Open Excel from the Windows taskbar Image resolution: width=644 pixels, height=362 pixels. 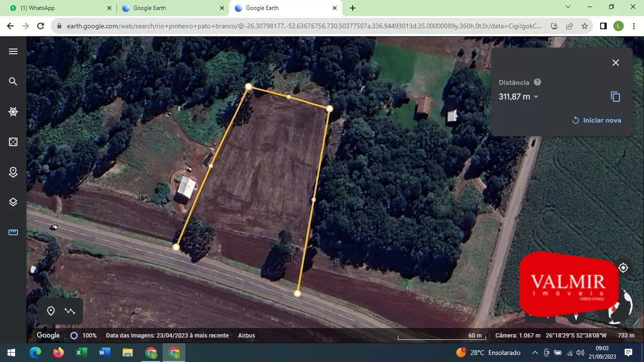coord(82,353)
